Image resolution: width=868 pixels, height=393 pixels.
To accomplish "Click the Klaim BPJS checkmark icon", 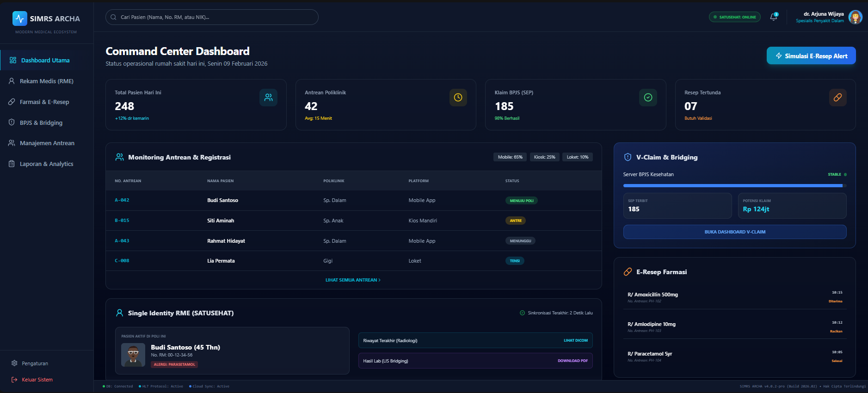I will (x=648, y=98).
